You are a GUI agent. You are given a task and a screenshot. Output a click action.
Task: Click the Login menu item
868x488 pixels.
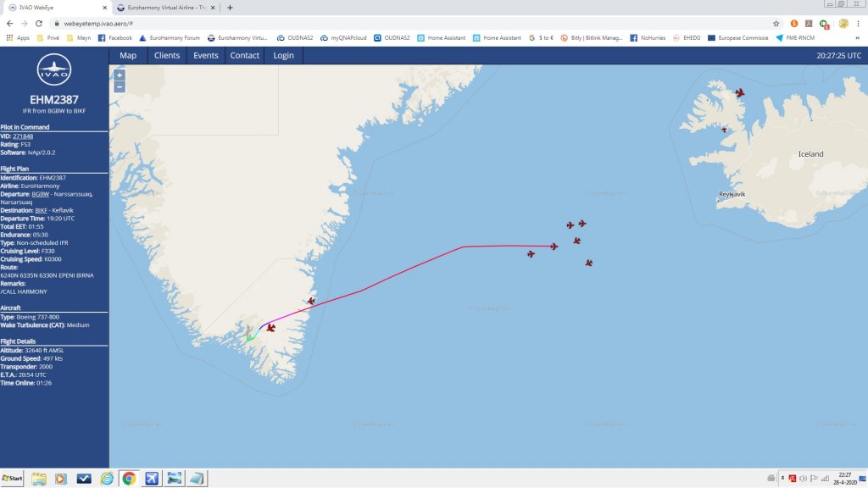pos(283,55)
